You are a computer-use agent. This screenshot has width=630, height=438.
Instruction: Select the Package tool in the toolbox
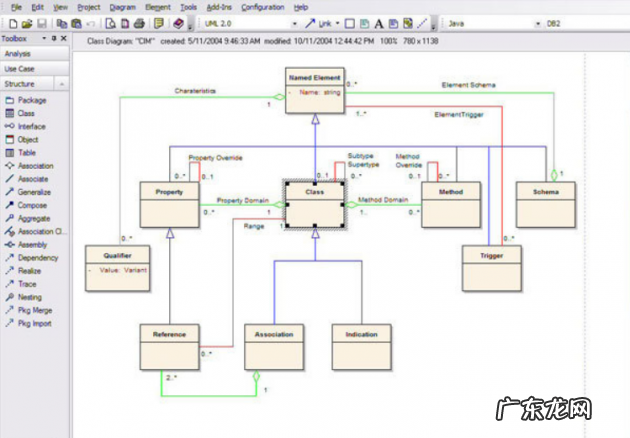point(32,100)
